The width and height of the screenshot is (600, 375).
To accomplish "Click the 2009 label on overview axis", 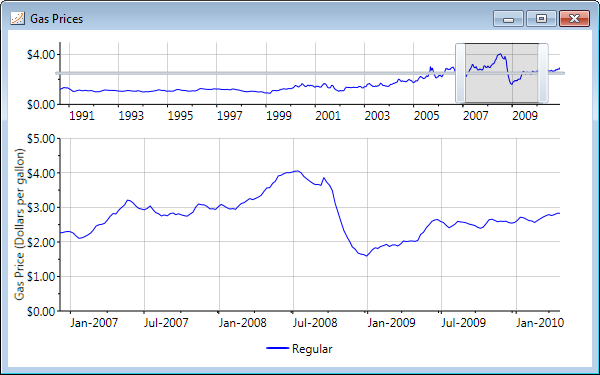I will pos(525,116).
